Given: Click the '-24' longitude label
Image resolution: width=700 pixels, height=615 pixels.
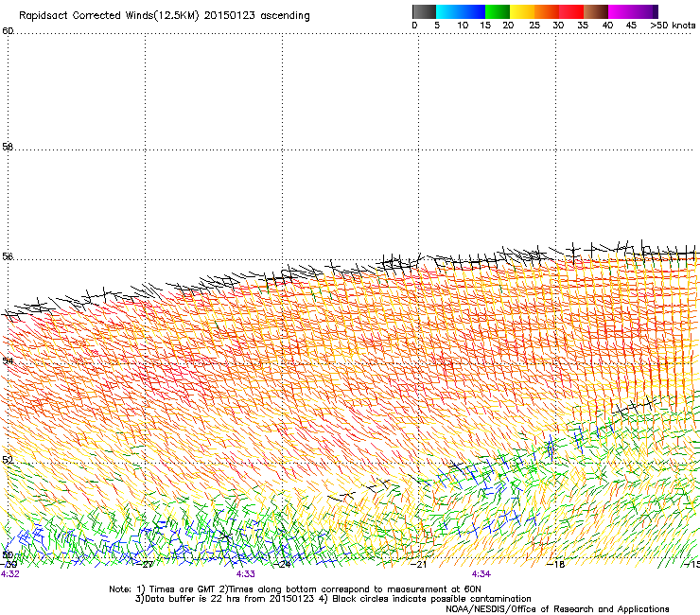Looking at the screenshot, I should (x=284, y=565).
